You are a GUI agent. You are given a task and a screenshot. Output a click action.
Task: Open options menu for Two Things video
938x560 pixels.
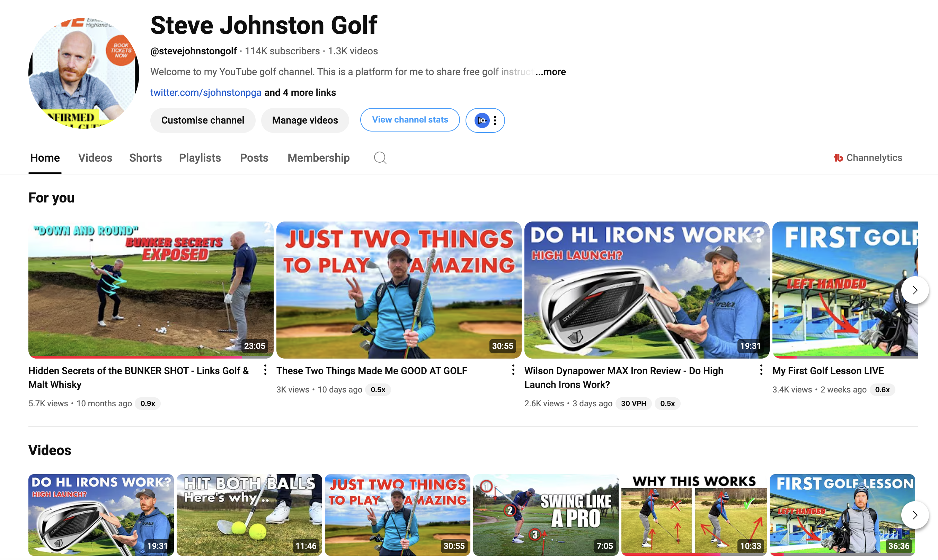point(513,370)
